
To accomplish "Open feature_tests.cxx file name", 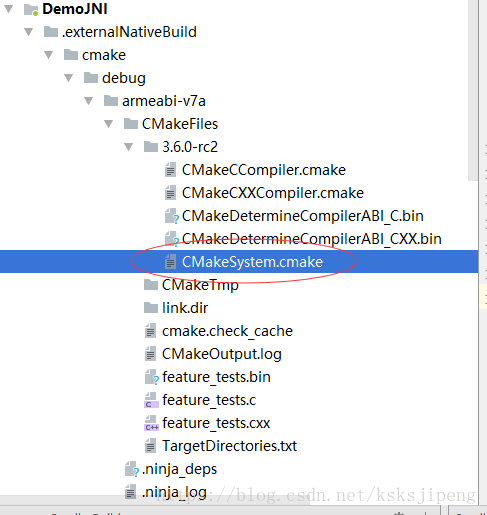I will pyautogui.click(x=216, y=423).
